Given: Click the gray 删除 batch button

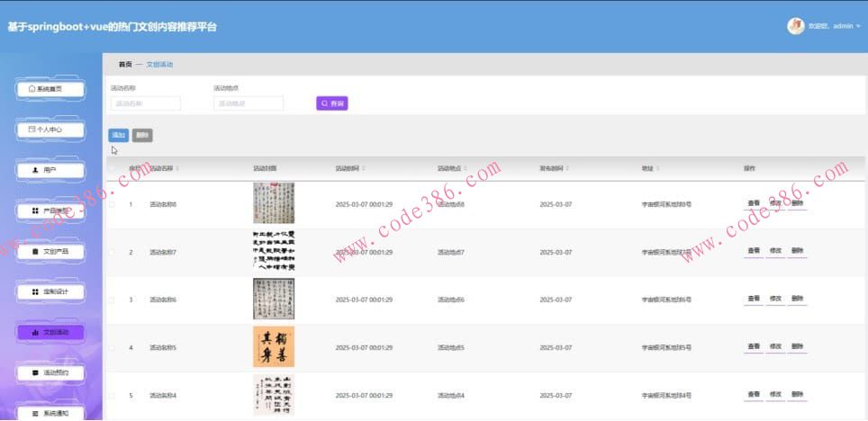Looking at the screenshot, I should click(x=142, y=136).
